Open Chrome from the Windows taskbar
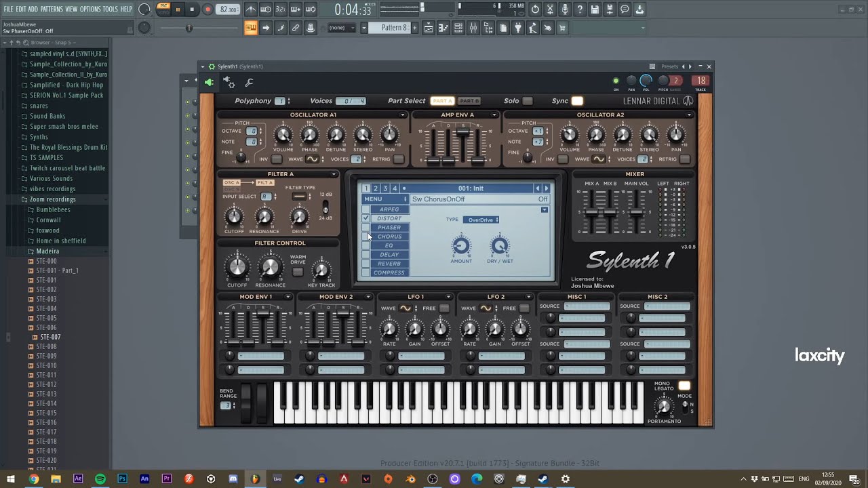868x488 pixels. coord(33,479)
